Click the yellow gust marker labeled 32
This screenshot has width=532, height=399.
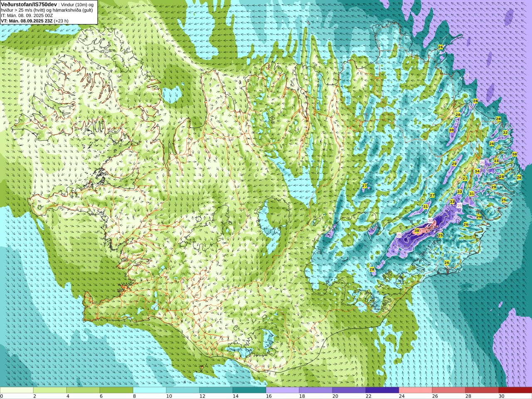(505, 133)
